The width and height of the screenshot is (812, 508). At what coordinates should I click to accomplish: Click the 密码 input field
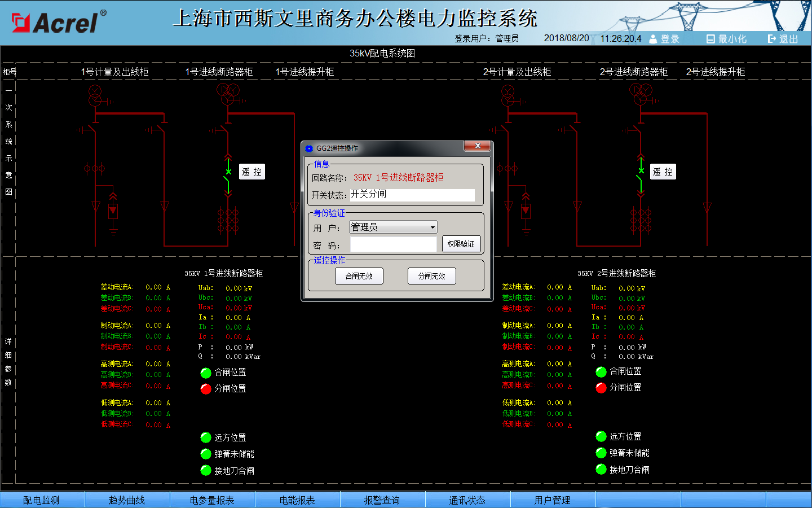click(393, 244)
